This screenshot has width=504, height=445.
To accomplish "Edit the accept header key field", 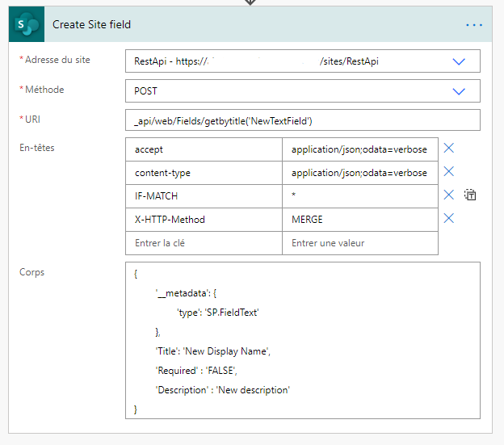I will point(204,149).
